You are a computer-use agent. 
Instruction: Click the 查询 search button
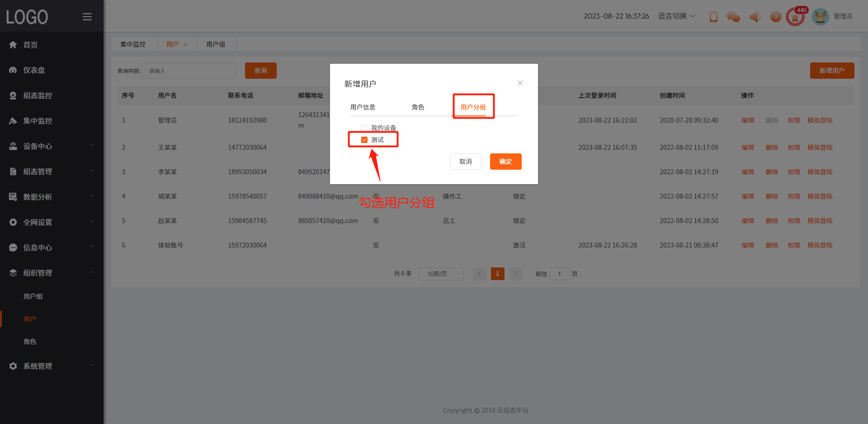click(x=261, y=71)
